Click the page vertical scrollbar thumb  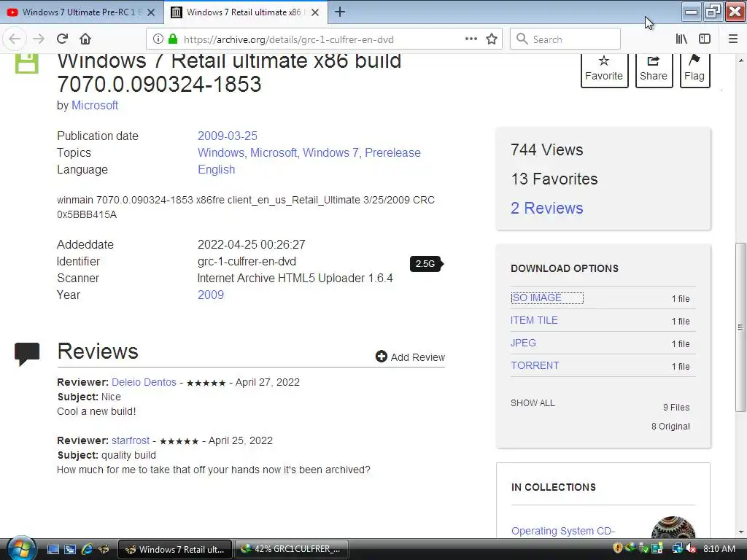click(740, 327)
